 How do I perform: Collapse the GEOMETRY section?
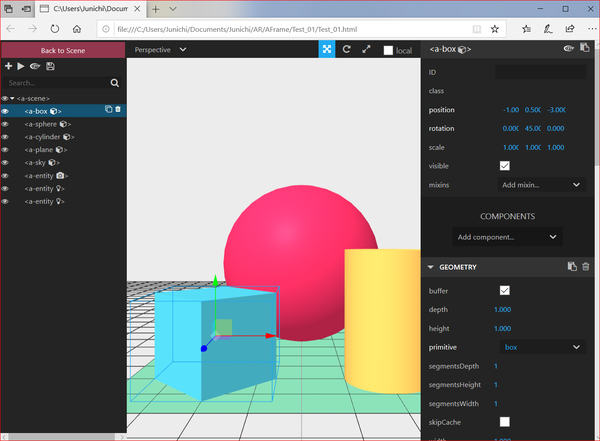point(430,267)
